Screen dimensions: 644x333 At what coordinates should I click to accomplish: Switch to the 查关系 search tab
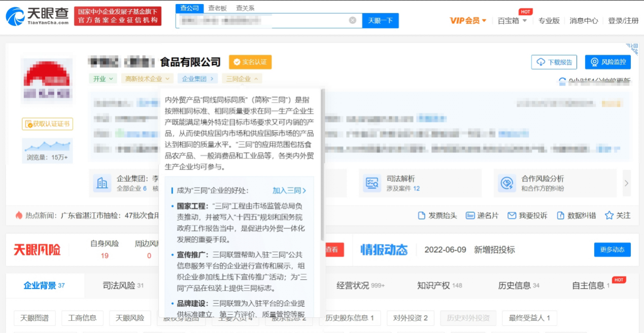click(x=245, y=8)
